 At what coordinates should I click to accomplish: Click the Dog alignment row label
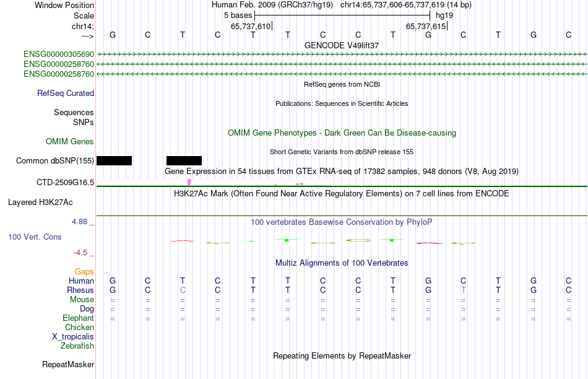[87, 309]
